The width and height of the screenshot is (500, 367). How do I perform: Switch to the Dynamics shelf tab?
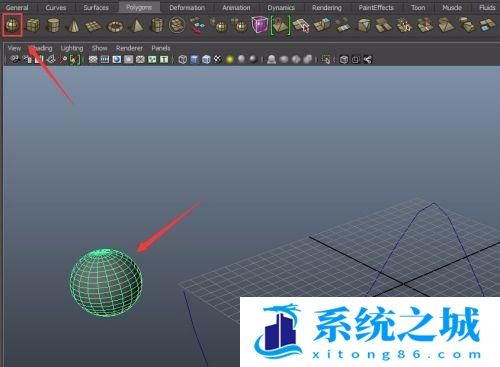[x=281, y=7]
